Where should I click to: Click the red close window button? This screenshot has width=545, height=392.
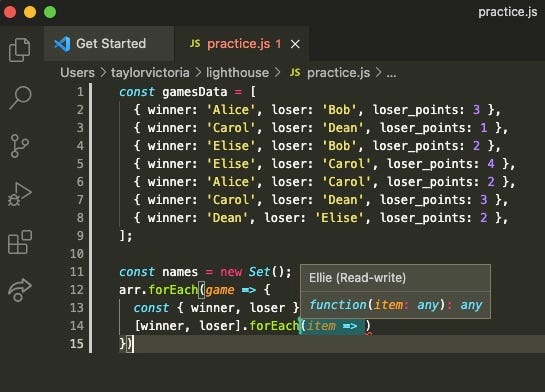[x=10, y=12]
